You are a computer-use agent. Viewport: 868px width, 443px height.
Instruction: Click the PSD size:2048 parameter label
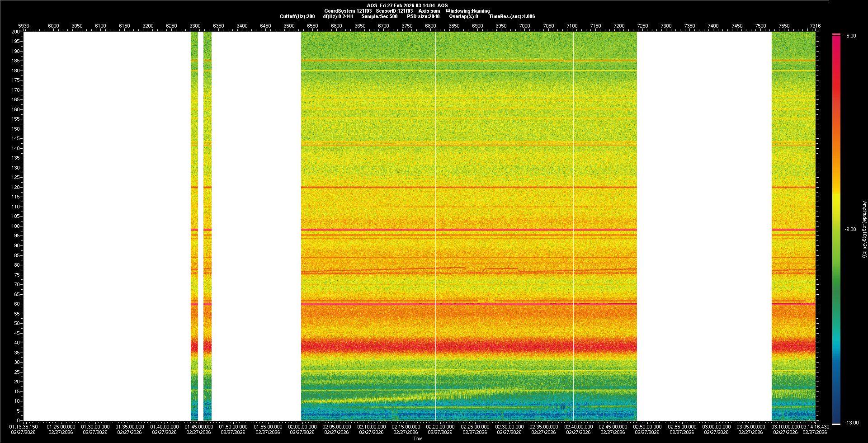click(x=423, y=16)
